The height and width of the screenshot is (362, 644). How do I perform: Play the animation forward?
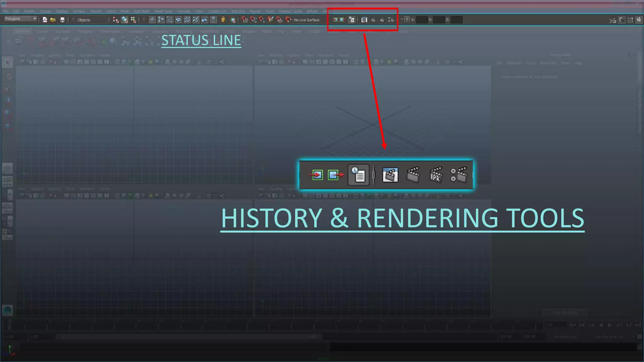(610, 325)
